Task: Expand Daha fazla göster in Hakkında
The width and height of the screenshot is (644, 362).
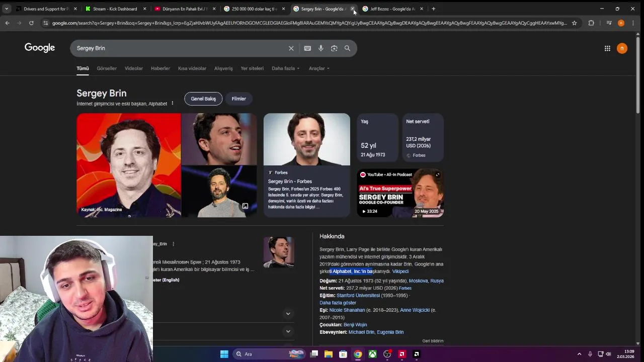Action: pos(338,303)
